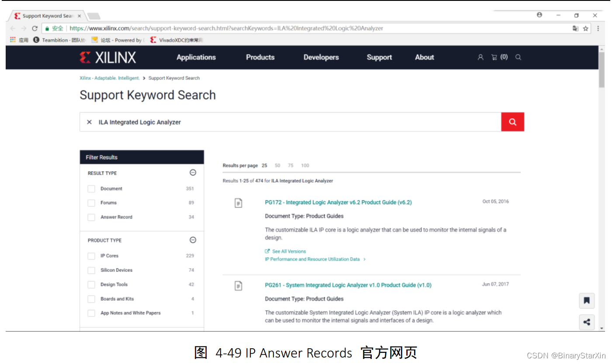612x364 pixels.
Task: Close the Support Keyword Search tab
Action: click(79, 16)
